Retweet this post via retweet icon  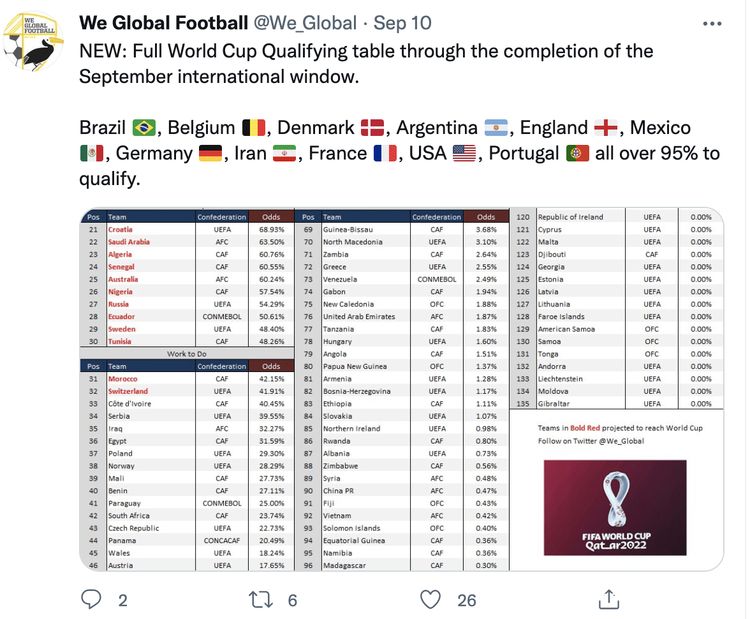click(260, 598)
